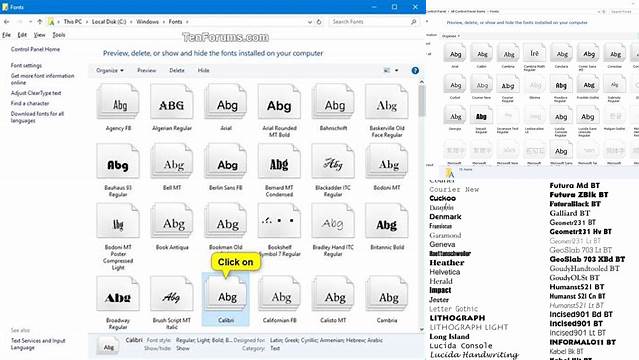Open the address bar history dropdown
The height and width of the screenshot is (360, 639).
(x=310, y=22)
